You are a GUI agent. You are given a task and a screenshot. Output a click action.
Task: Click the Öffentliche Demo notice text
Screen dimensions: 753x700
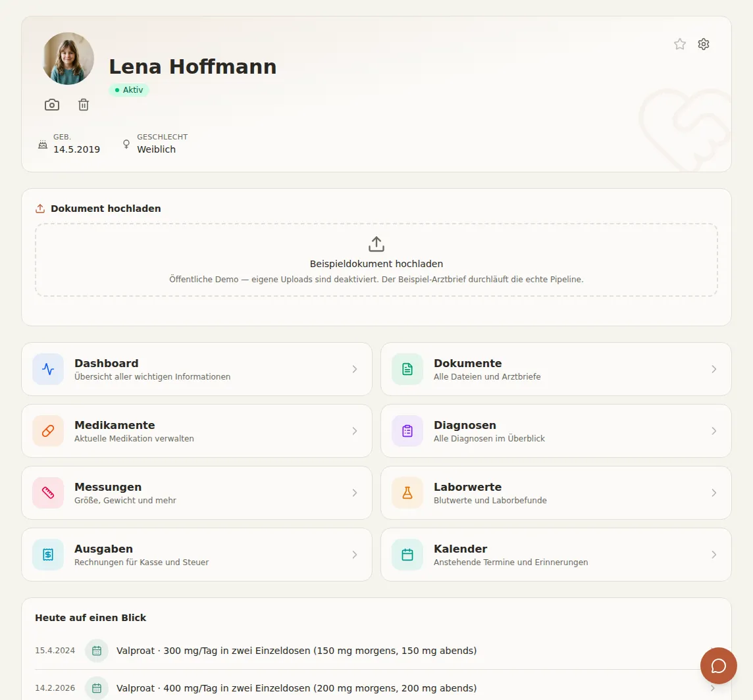point(376,280)
